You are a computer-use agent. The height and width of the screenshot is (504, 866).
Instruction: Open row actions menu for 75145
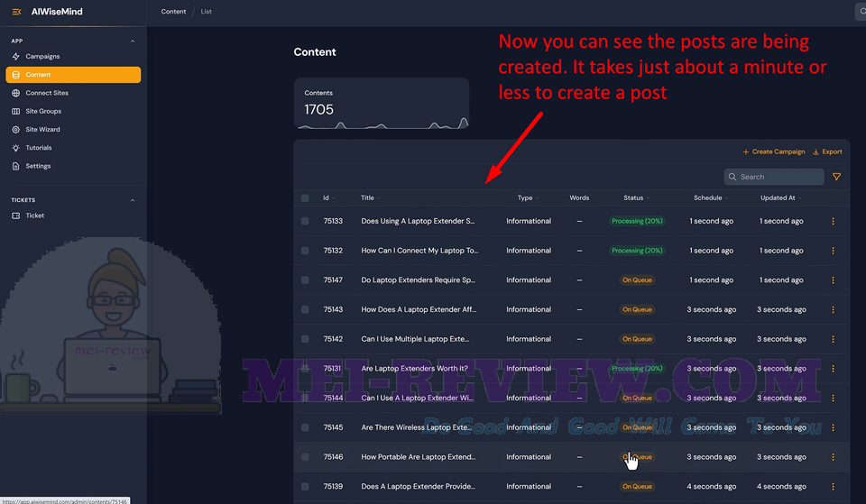[833, 427]
